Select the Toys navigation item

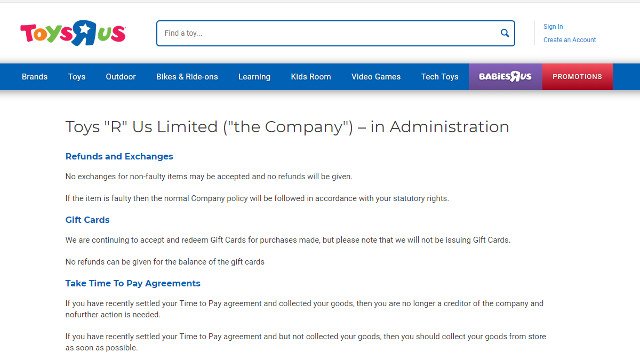point(77,77)
